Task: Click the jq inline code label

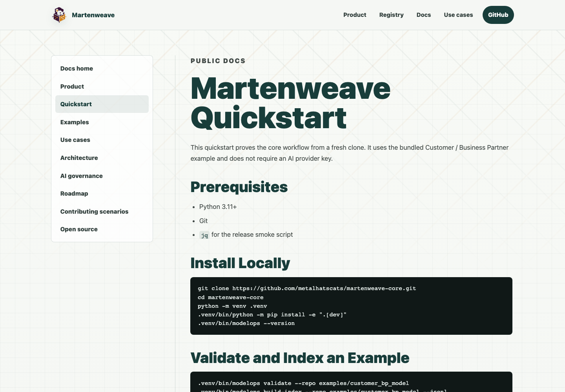Action: (204, 235)
